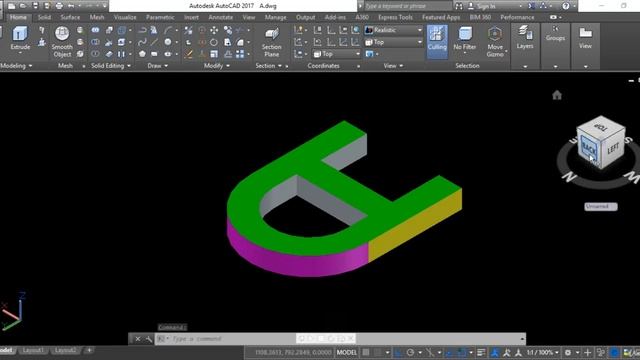The width and height of the screenshot is (640, 360).
Task: Click the Polygon tool in Draw panel
Action: pyautogui.click(x=142, y=54)
